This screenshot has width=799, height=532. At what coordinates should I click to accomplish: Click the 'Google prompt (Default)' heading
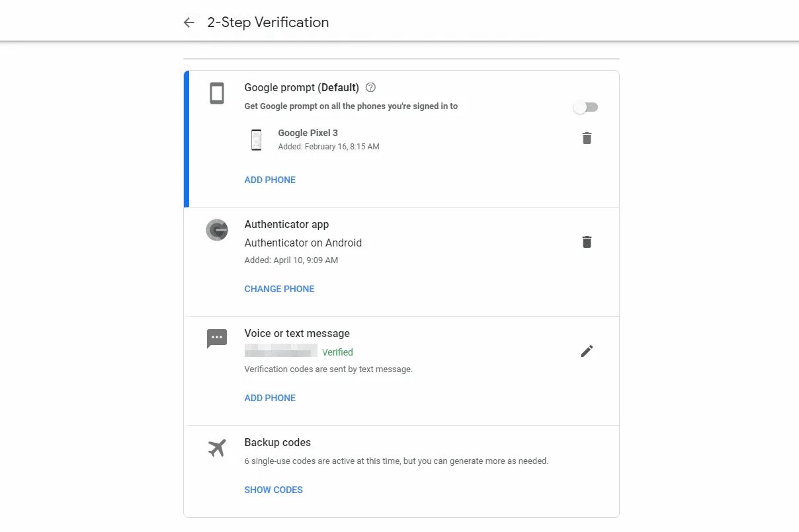[x=302, y=87]
